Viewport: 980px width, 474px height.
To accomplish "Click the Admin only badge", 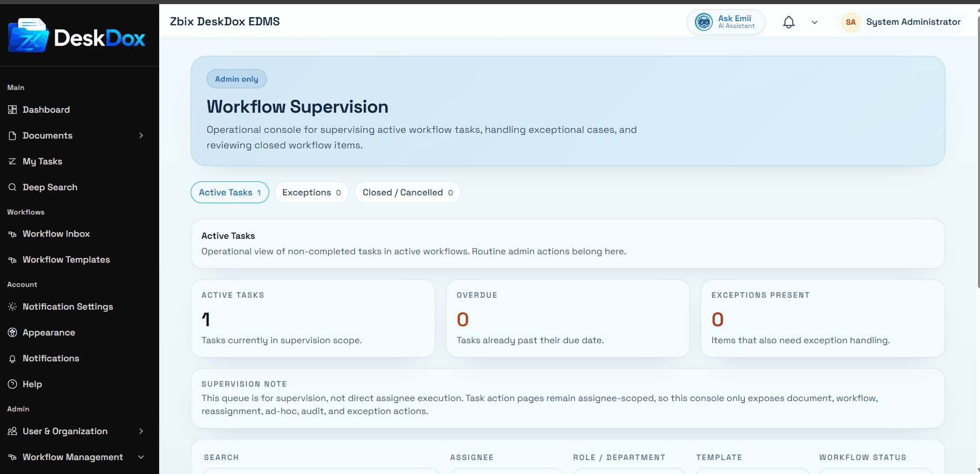I will [237, 79].
